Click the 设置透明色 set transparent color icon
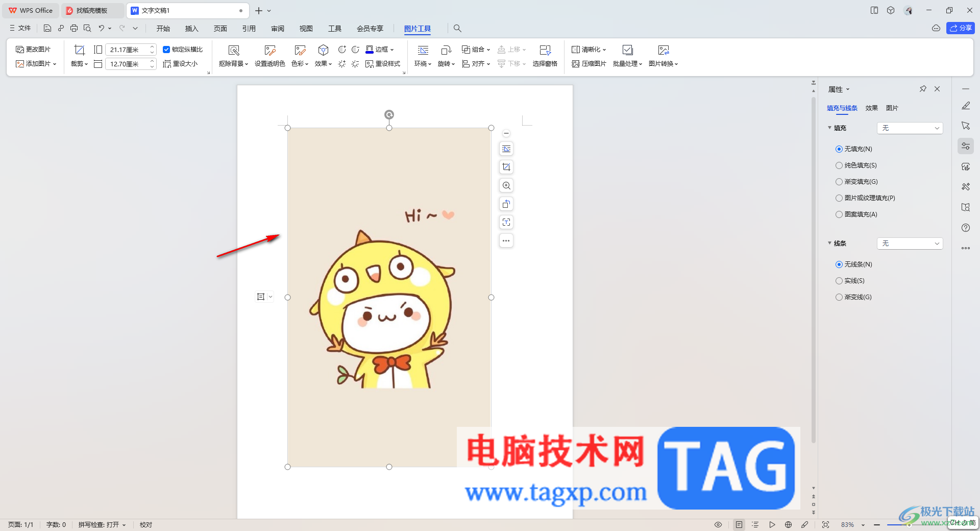The image size is (980, 531). (270, 50)
